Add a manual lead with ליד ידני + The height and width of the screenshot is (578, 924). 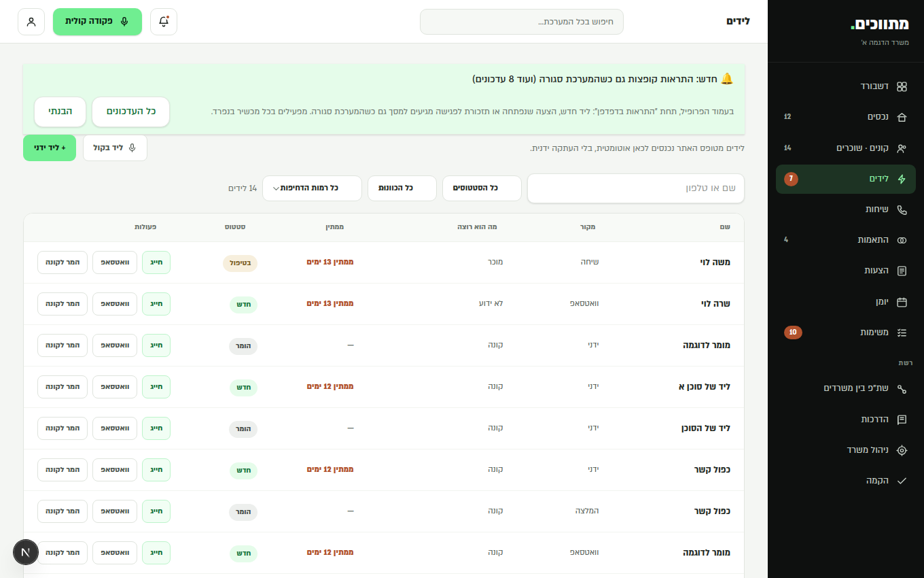[x=50, y=148]
